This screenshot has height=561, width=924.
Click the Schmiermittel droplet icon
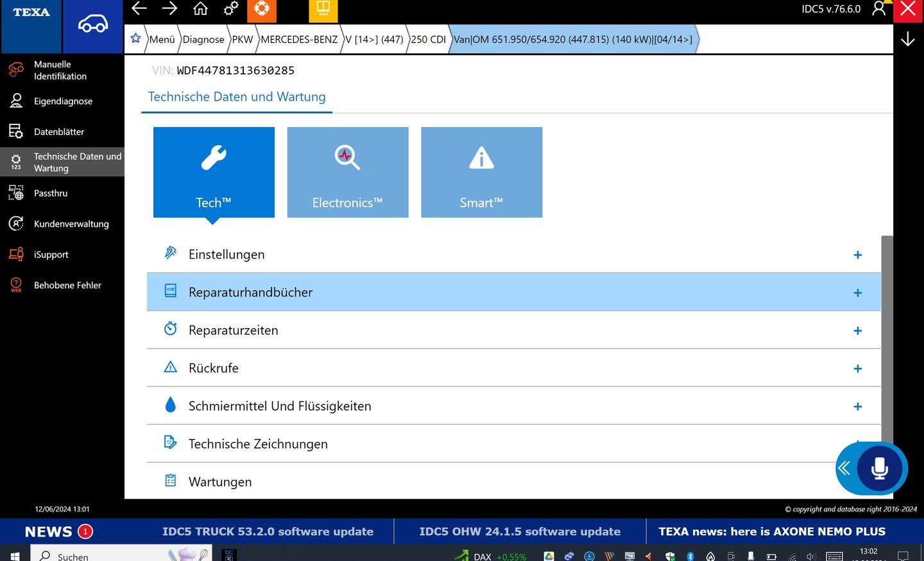[x=171, y=404]
